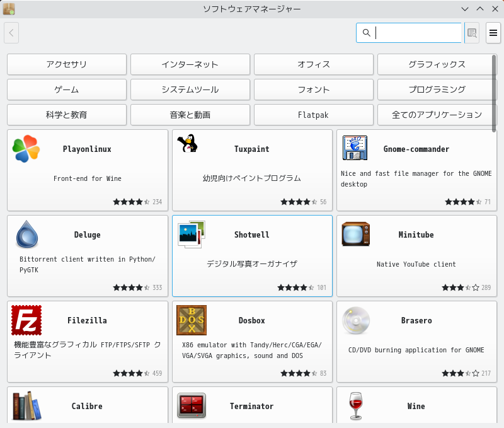This screenshot has height=428, width=504.
Task: Open the システムツール category
Action: [190, 90]
